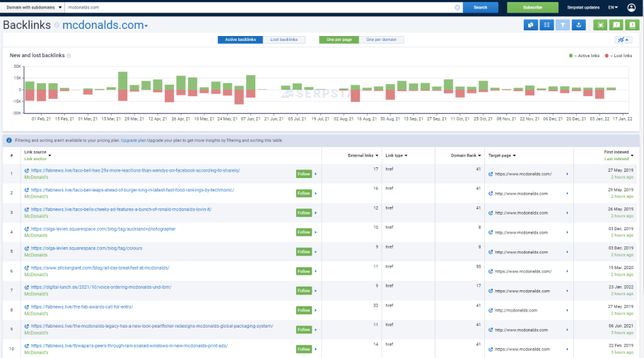Screen dimensions: 644x358
Task: Open external link icon for the-fab-awards source
Action: [27, 307]
